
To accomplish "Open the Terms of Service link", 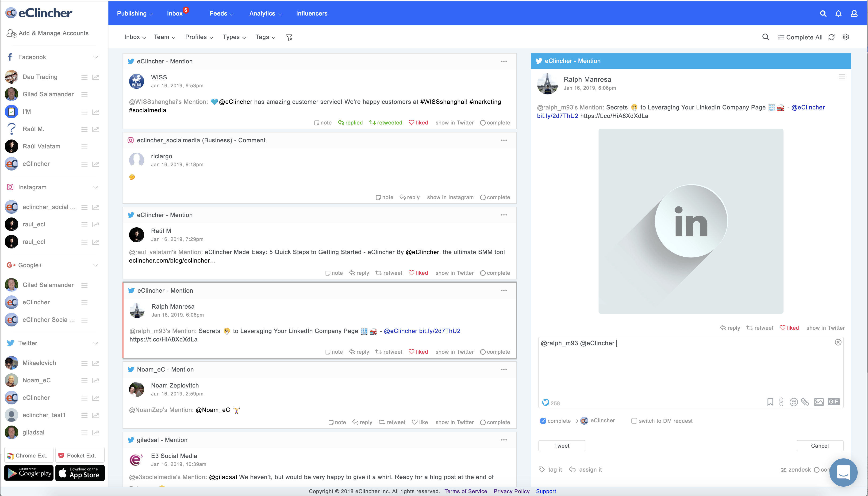I will coord(466,491).
